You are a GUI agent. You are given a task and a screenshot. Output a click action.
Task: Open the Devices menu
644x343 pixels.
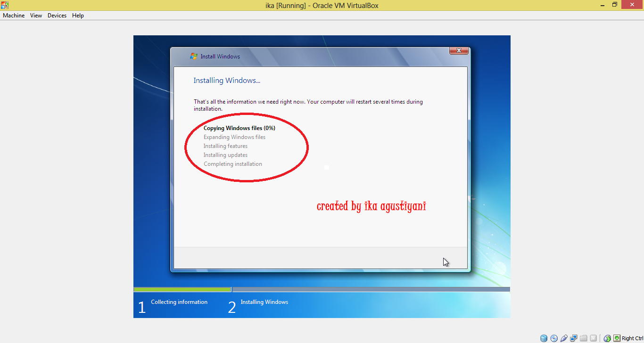tap(57, 15)
